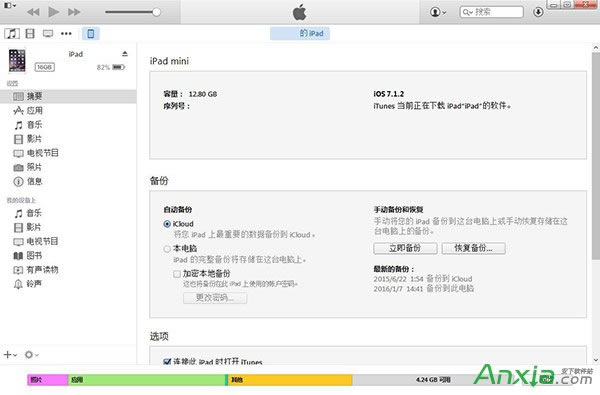Click the vertical scrollbar thumb
Image resolution: width=600 pixels, height=395 pixels.
596,156
